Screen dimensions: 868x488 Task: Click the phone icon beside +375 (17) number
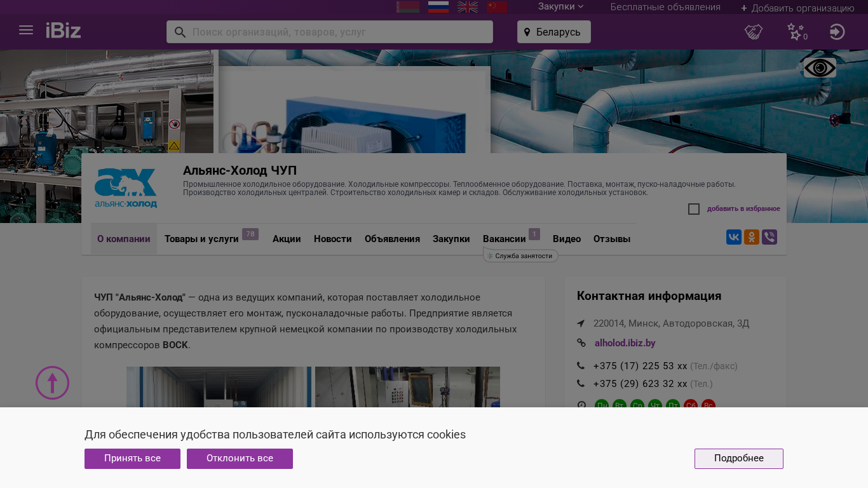click(x=581, y=366)
